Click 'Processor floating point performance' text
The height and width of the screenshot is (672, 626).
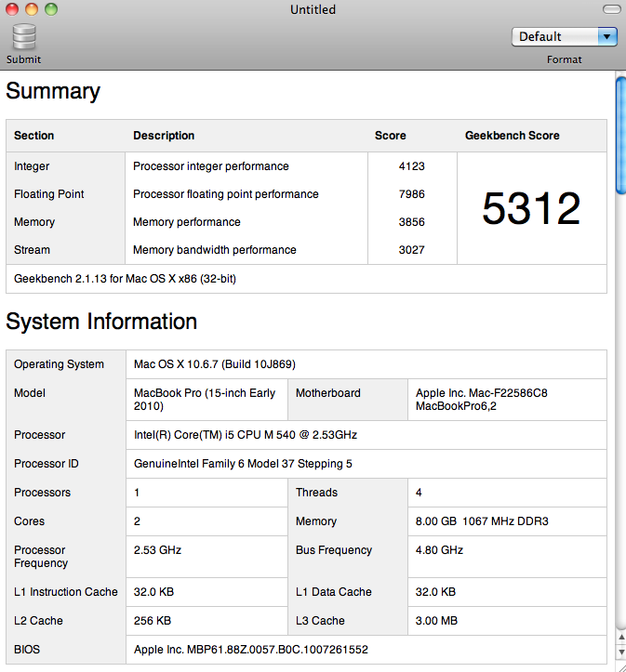pos(226,194)
